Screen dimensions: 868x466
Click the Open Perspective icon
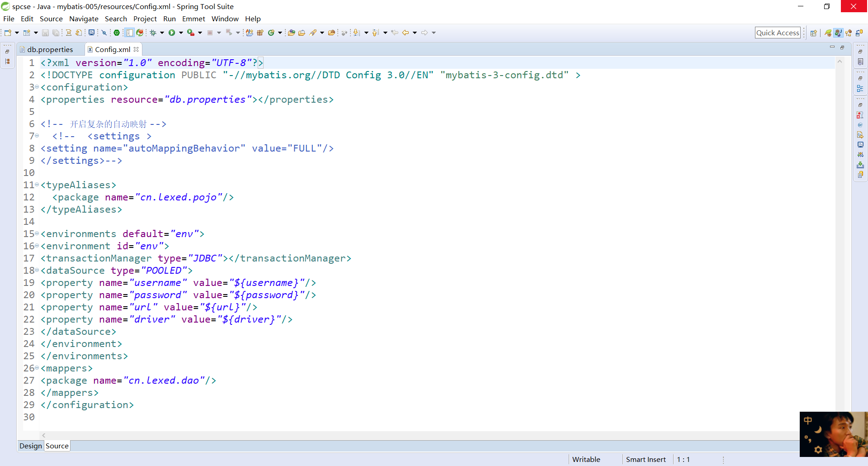click(814, 33)
